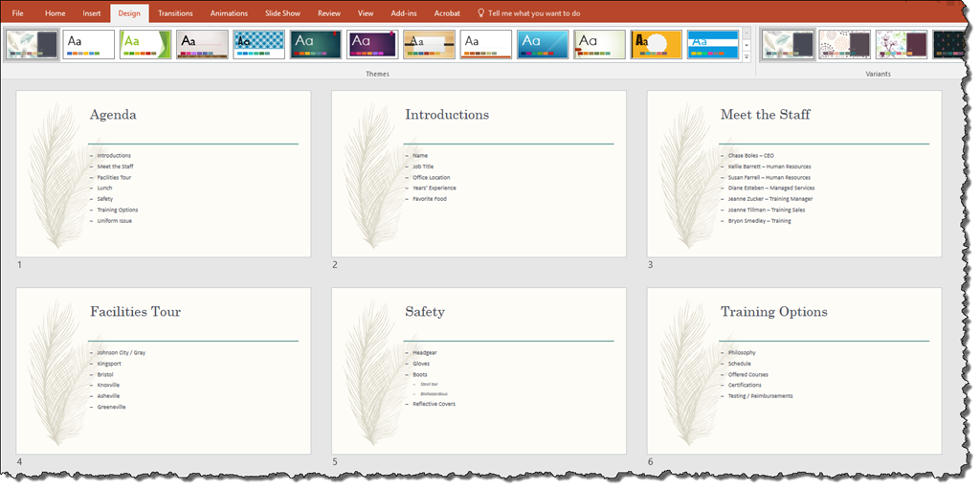The width and height of the screenshot is (980, 490).
Task: Apply the green Facet theme thumbnail
Action: point(145,44)
